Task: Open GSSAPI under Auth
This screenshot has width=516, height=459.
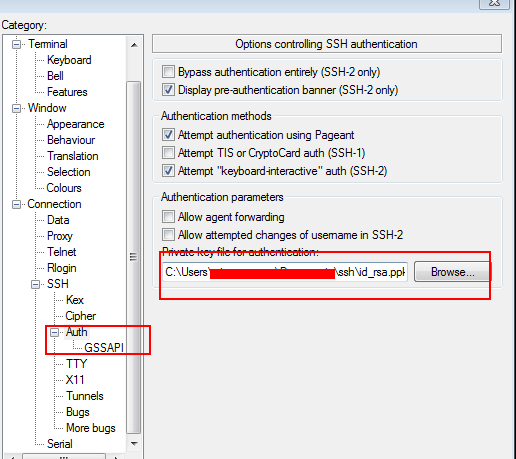Action: tap(104, 348)
